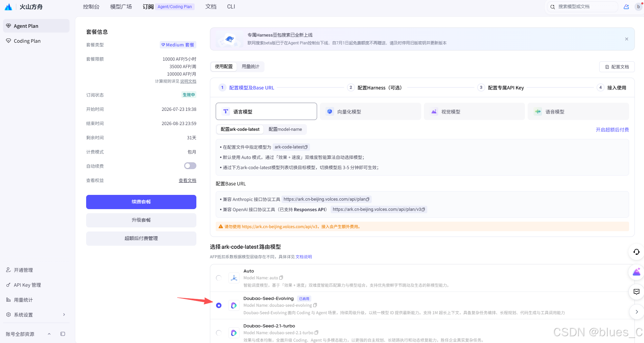Viewport: 644px width, 343px height.
Task: Click the 续费套餐 button
Action: point(141,202)
